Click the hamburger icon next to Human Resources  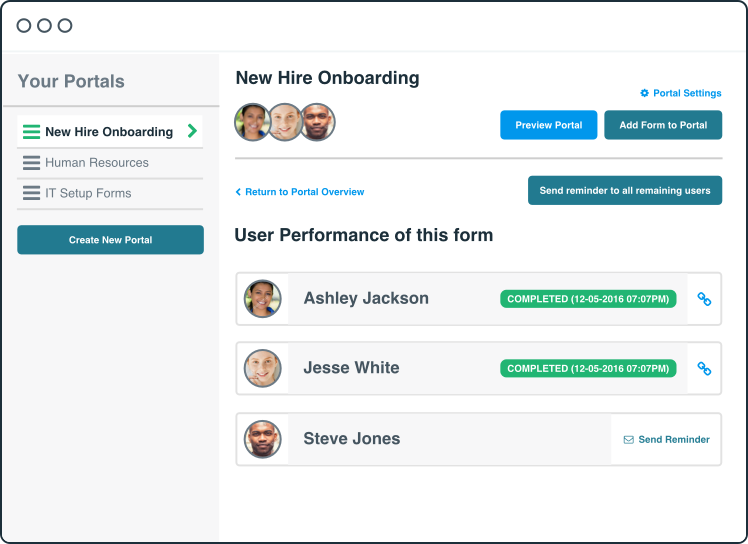(31, 163)
